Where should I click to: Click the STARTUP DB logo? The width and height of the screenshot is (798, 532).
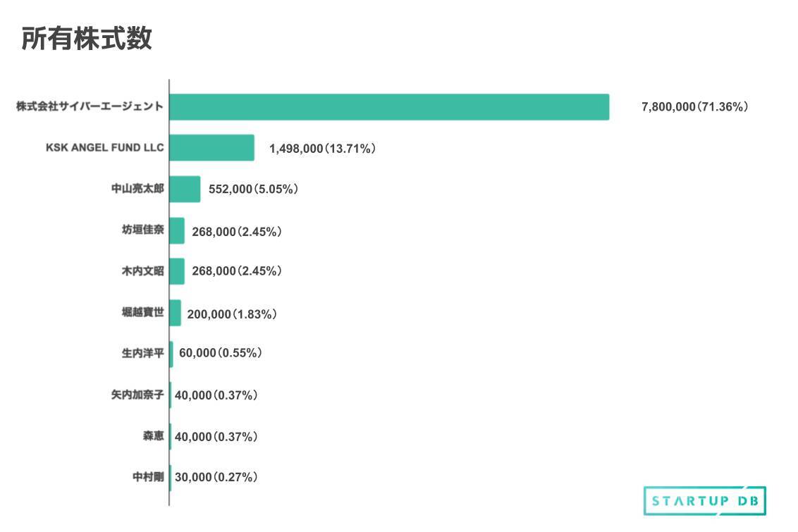click(x=704, y=501)
